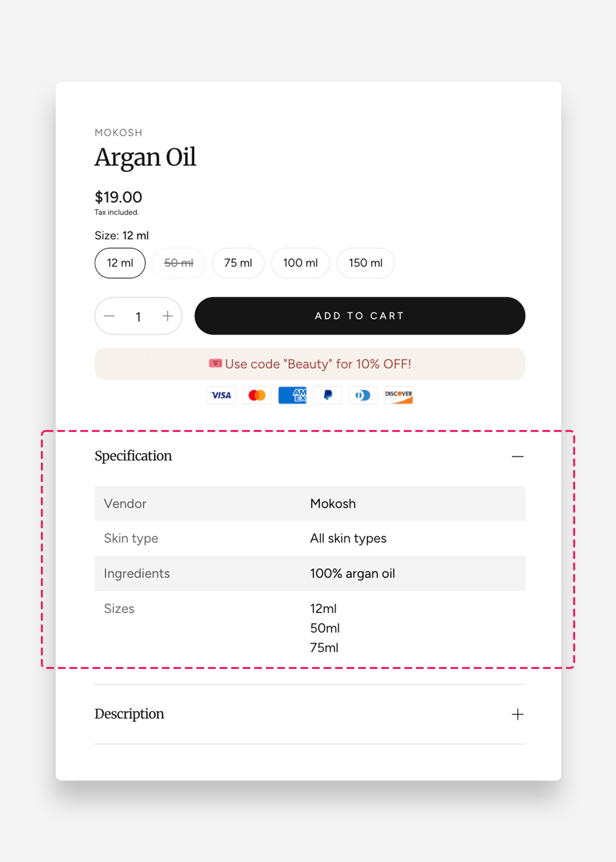Click the American Express payment icon
Viewport: 616px width, 862px height.
[293, 395]
